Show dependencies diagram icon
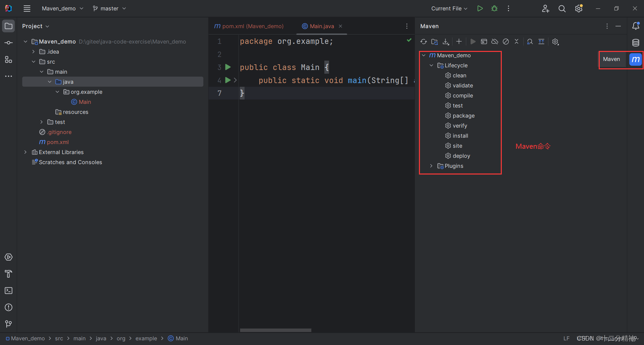The height and width of the screenshot is (345, 644). [x=541, y=42]
